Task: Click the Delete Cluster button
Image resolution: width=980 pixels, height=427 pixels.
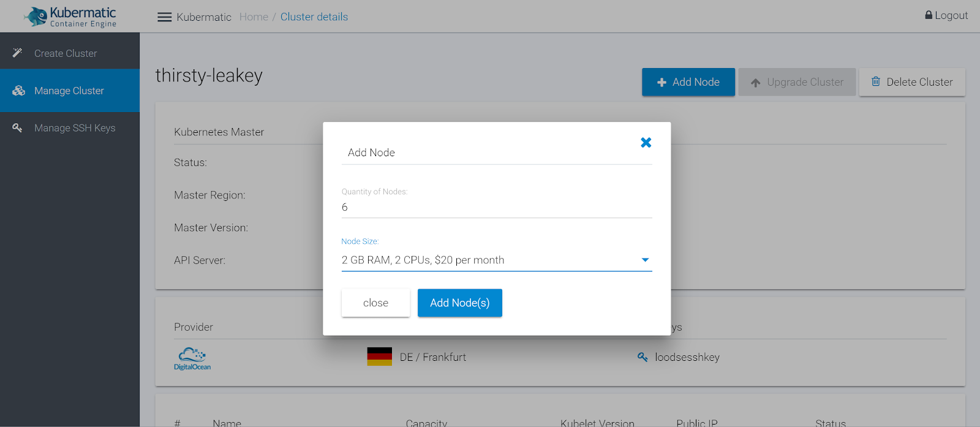Action: (912, 82)
